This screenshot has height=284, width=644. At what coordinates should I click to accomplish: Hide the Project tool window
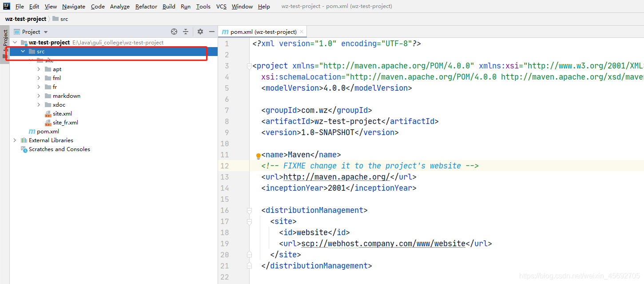point(212,32)
